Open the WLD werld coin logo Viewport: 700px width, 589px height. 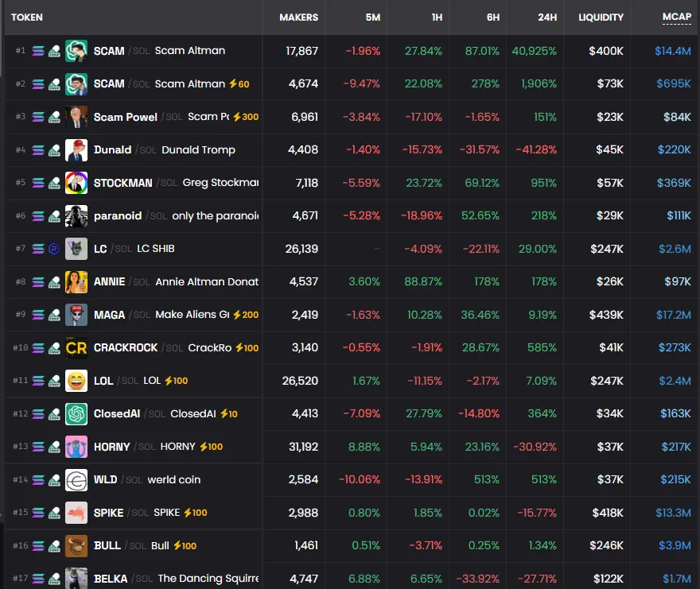tap(76, 479)
